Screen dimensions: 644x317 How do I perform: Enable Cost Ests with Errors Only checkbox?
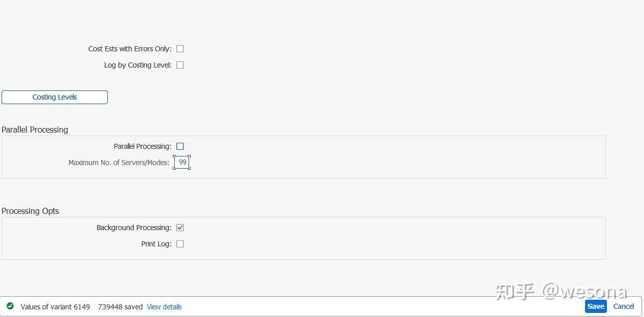point(180,49)
